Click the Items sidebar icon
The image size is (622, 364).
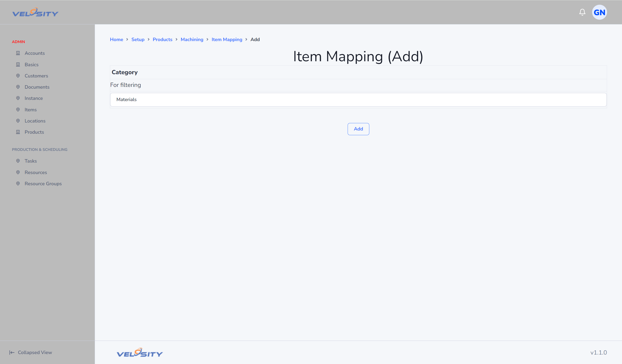[18, 110]
